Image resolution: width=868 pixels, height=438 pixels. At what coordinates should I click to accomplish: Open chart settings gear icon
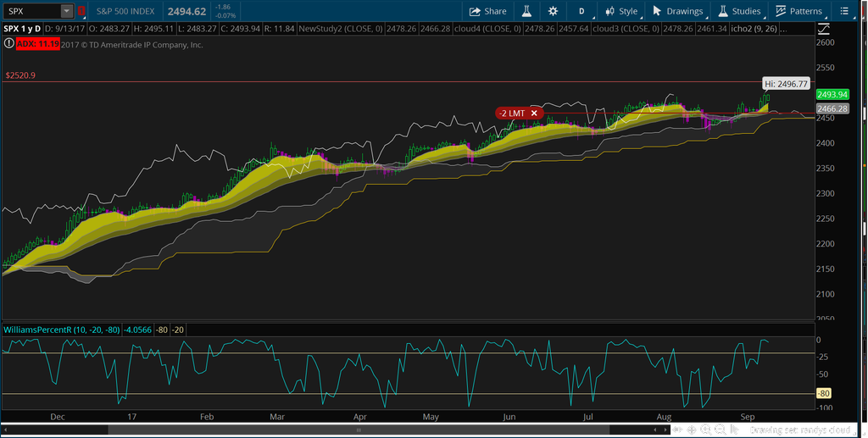(553, 11)
